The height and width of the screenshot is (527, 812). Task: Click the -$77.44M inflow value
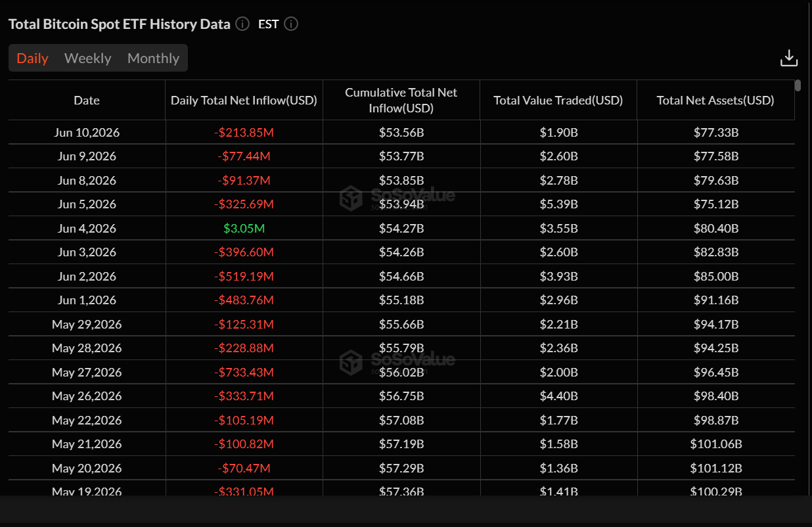coord(244,156)
